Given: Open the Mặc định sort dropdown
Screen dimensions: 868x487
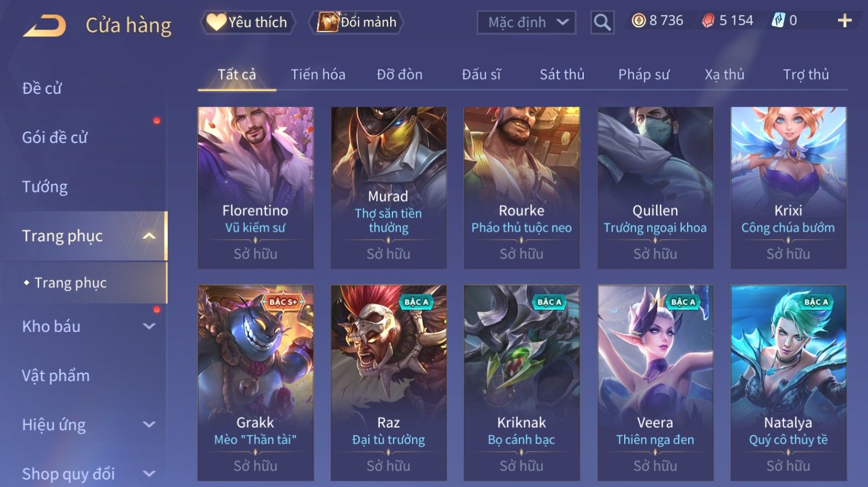Looking at the screenshot, I should pyautogui.click(x=526, y=22).
